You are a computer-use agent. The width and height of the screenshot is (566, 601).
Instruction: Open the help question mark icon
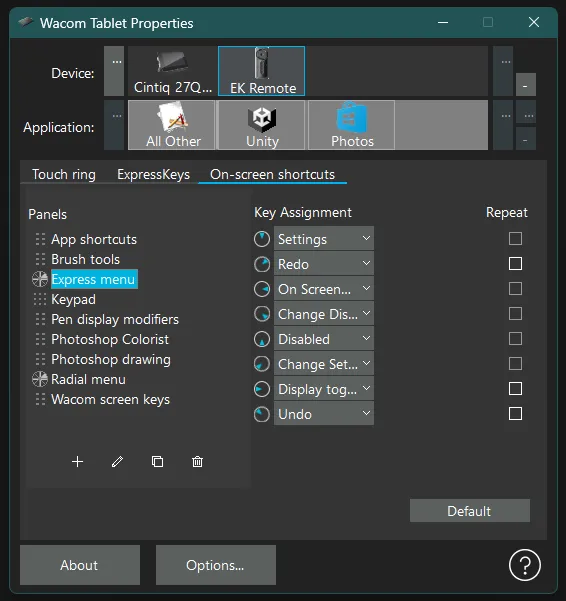point(525,565)
